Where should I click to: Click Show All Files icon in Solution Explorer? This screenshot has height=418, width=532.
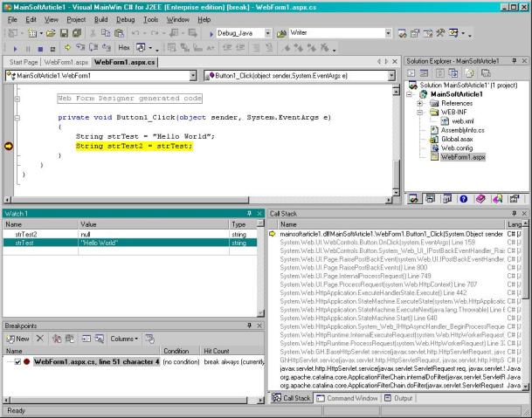(x=470, y=73)
